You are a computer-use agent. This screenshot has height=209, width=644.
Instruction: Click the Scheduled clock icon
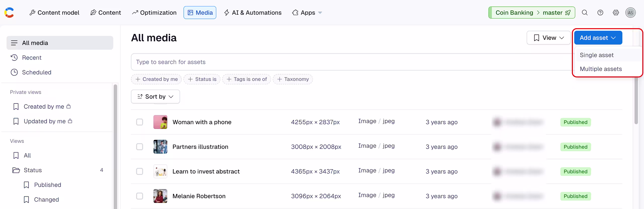[x=14, y=72]
